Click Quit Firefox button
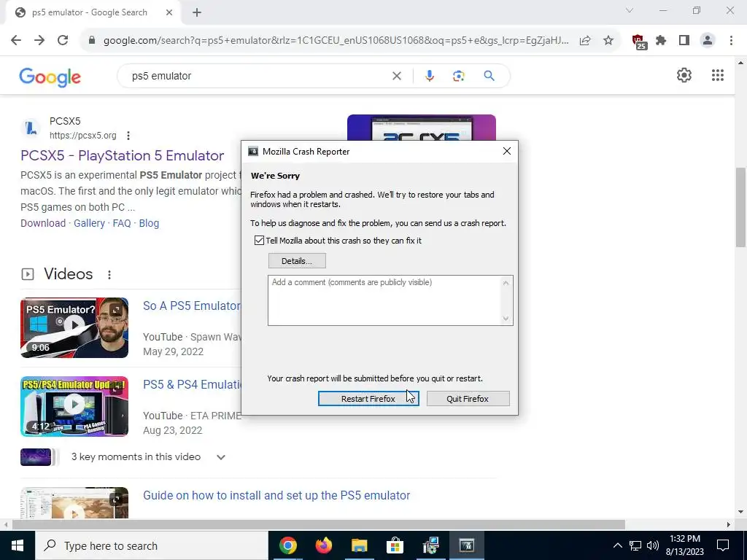This screenshot has height=560, width=747. pos(468,399)
